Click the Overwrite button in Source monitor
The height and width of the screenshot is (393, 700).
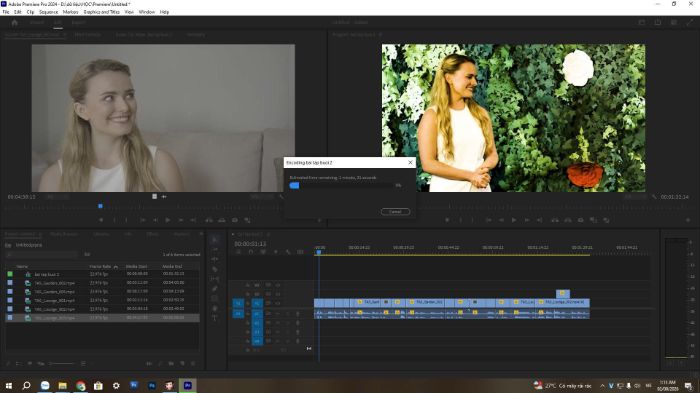click(x=222, y=220)
